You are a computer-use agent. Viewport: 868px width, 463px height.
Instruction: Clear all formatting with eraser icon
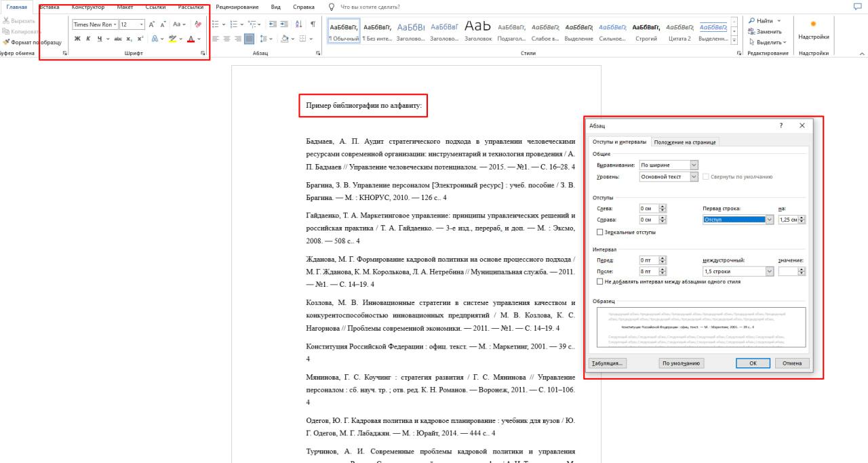[x=198, y=24]
